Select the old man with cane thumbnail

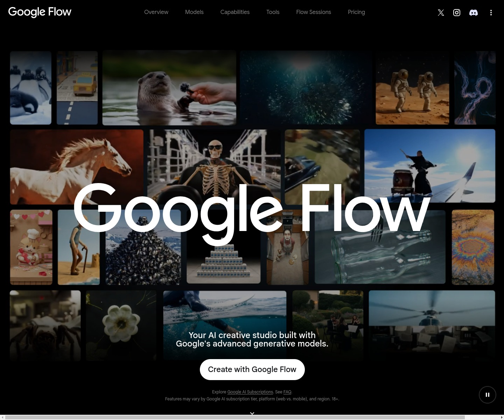[x=79, y=247]
